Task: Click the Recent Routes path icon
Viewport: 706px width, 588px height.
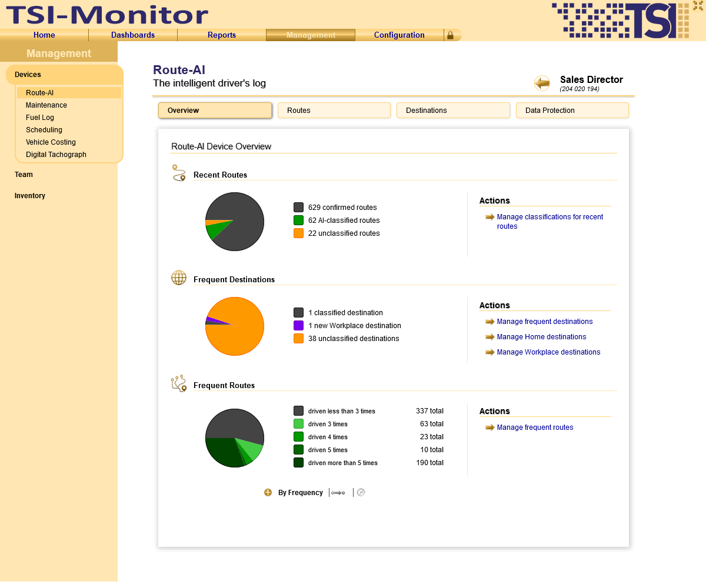Action: 179,173
